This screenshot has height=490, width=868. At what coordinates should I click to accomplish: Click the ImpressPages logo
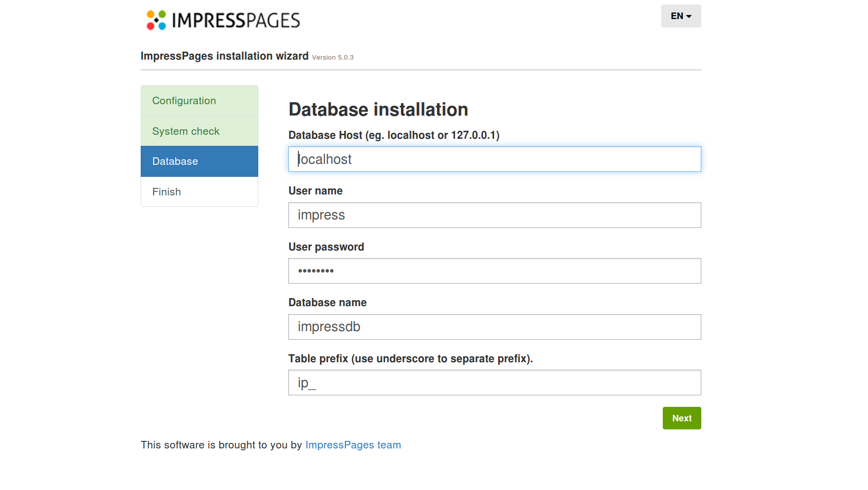coord(223,20)
